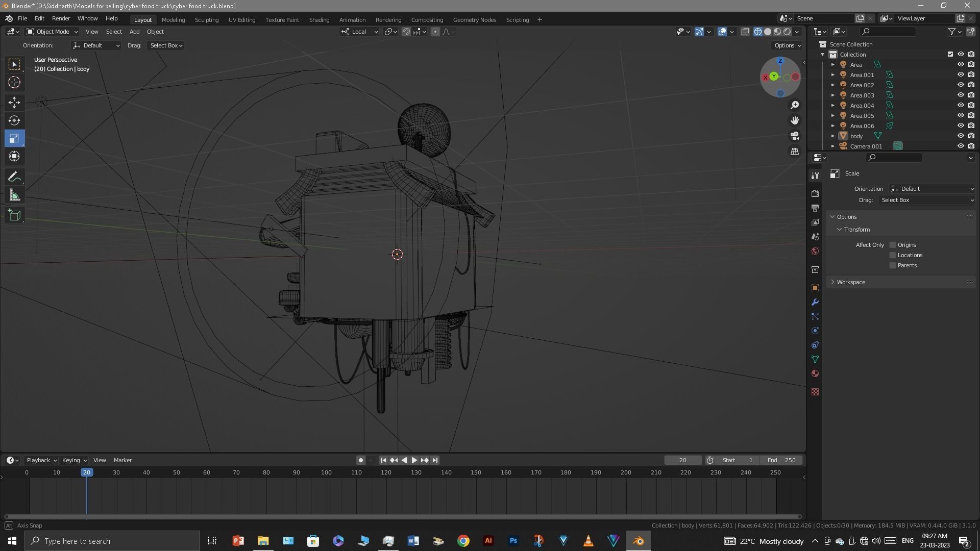
Task: Open the Render menu
Action: tap(61, 18)
